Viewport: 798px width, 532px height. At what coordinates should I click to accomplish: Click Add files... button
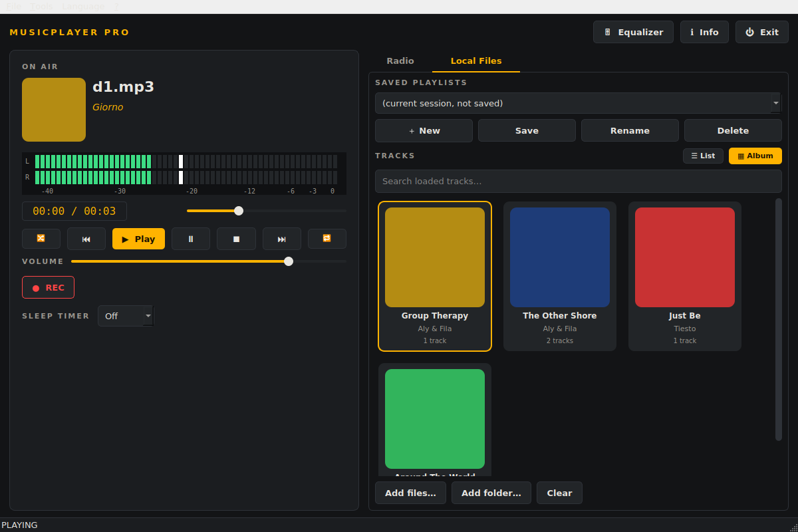pos(410,493)
